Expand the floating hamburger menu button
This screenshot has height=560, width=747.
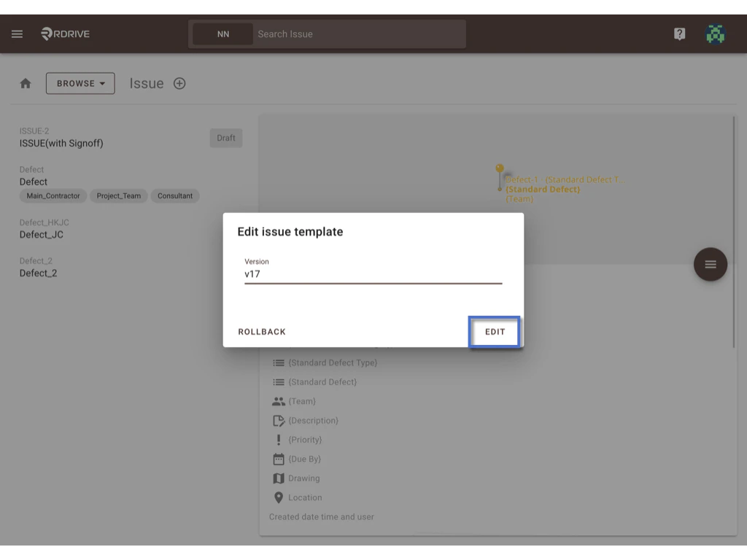[710, 264]
